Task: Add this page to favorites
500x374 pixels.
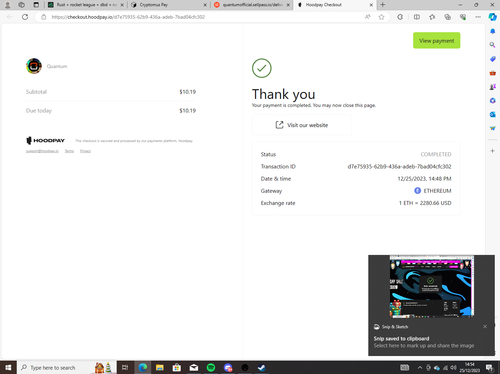Action: [x=382, y=17]
